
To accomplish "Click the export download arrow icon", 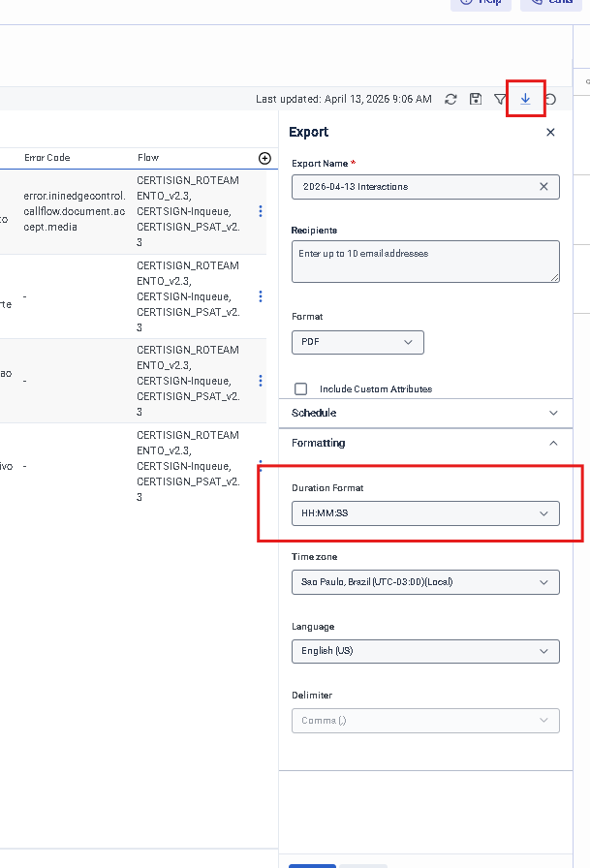I will pos(525,99).
